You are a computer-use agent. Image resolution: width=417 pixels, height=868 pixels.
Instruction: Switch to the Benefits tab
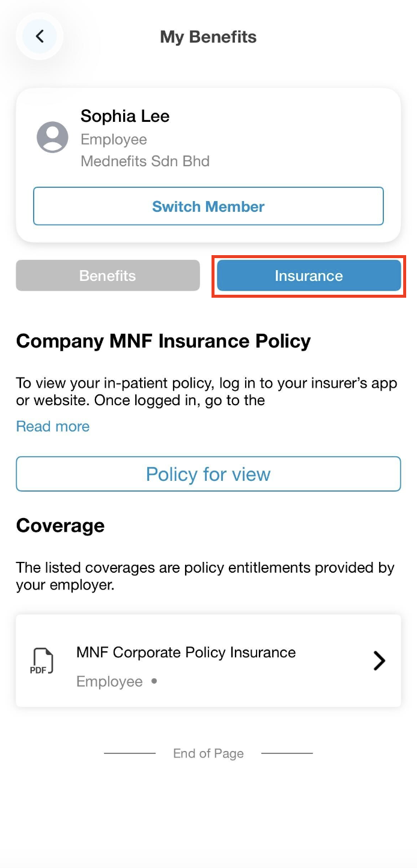pos(108,276)
